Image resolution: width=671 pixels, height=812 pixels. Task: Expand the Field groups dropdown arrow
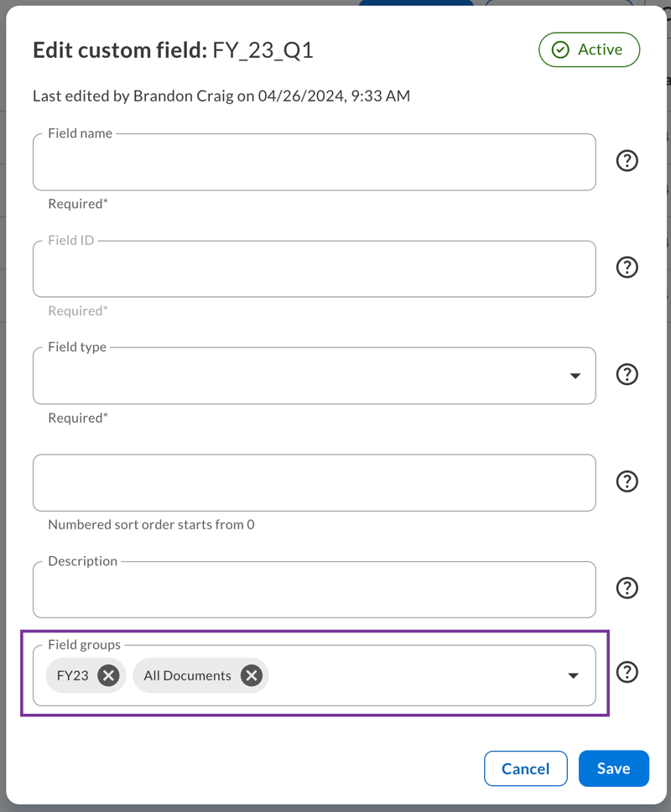coord(573,676)
